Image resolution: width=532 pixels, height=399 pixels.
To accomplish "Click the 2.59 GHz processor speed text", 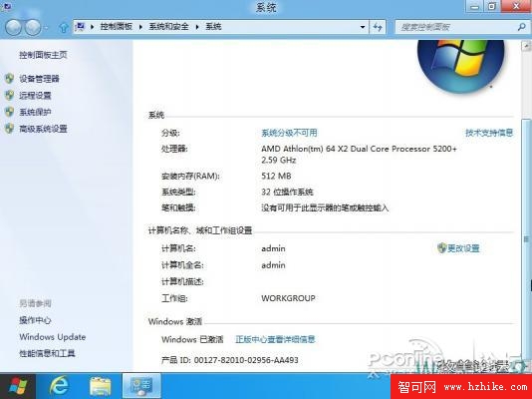I will click(x=279, y=160).
